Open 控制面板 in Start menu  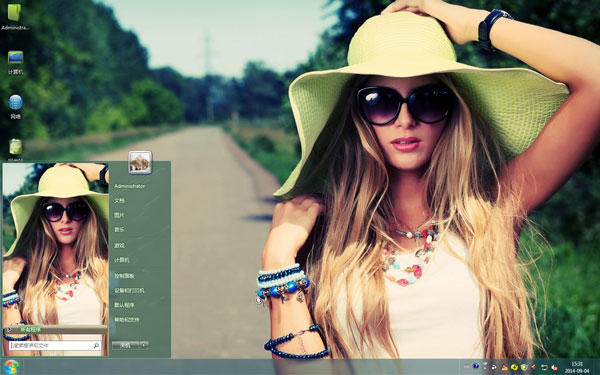pos(124,276)
